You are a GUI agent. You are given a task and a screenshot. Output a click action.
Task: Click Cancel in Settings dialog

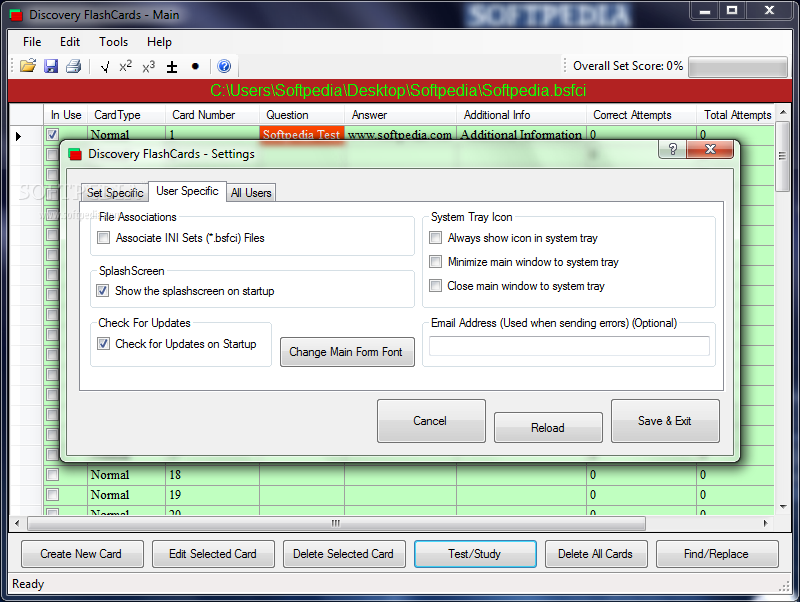coord(431,421)
